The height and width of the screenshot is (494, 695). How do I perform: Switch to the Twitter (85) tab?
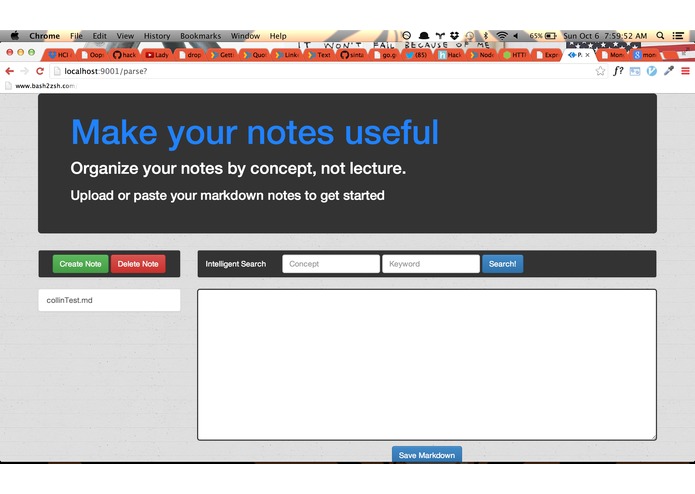[417, 55]
